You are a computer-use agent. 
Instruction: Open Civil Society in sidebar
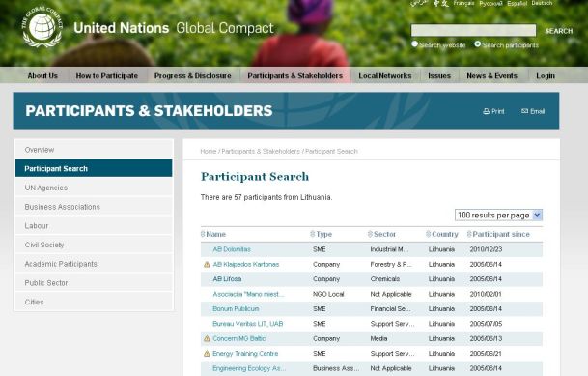point(94,245)
